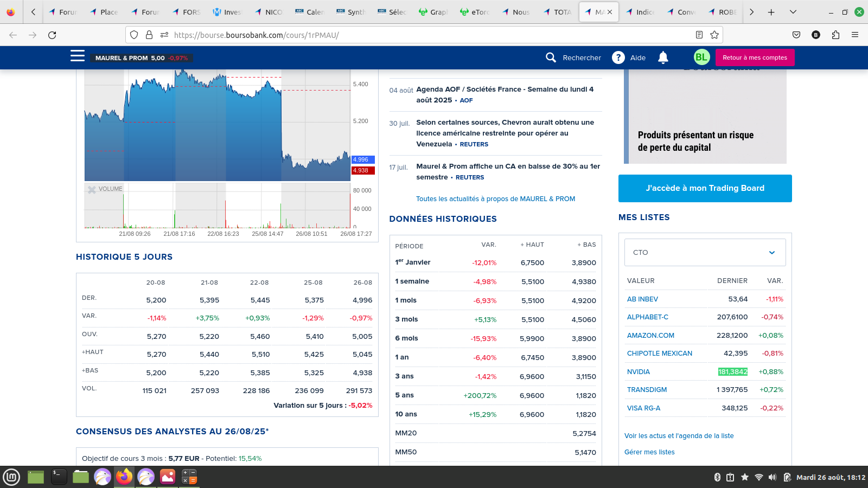Open Toutes les actualités MAUREL & PROM link
This screenshot has height=488, width=868.
495,199
